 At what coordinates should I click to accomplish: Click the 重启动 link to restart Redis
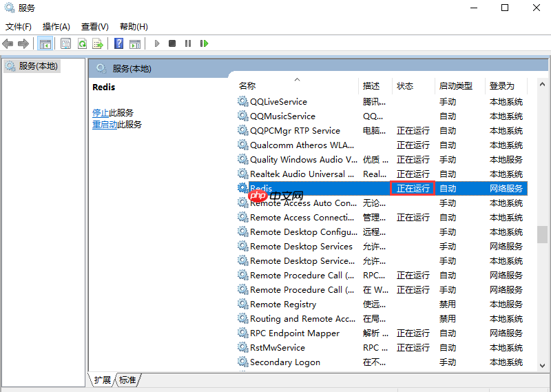pos(105,125)
